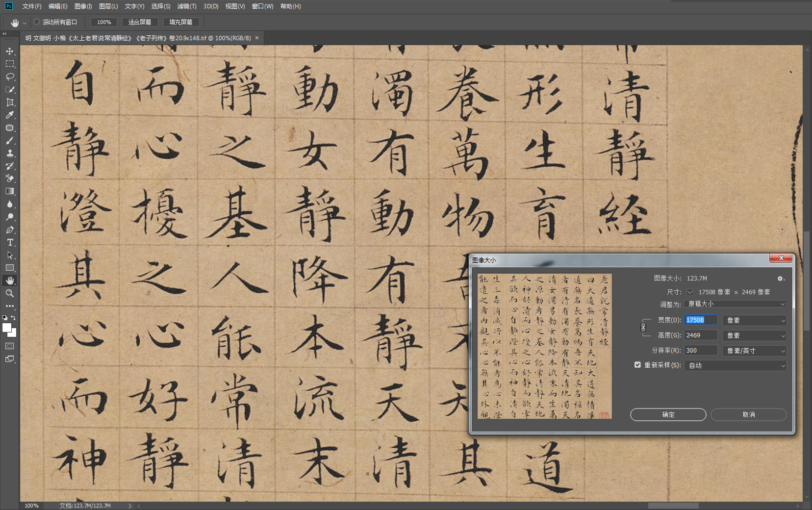The height and width of the screenshot is (510, 812).
Task: Open Image Size dialog gear settings
Action: [781, 279]
